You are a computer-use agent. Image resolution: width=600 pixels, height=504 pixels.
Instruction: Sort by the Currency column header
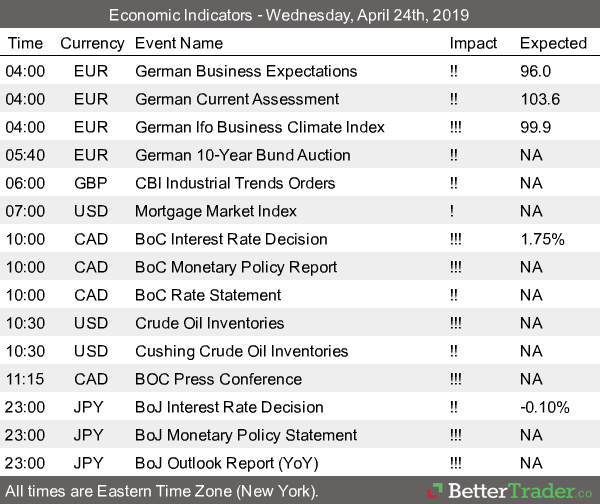click(92, 43)
